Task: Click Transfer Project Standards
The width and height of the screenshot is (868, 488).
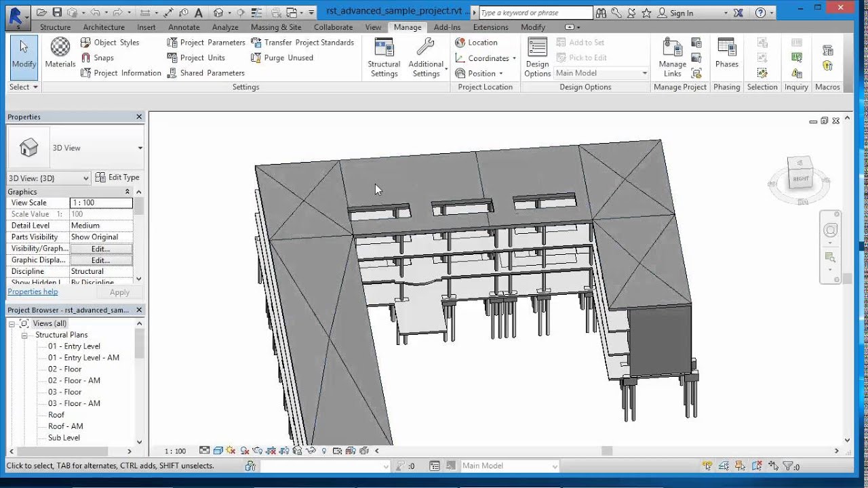Action: click(x=302, y=42)
